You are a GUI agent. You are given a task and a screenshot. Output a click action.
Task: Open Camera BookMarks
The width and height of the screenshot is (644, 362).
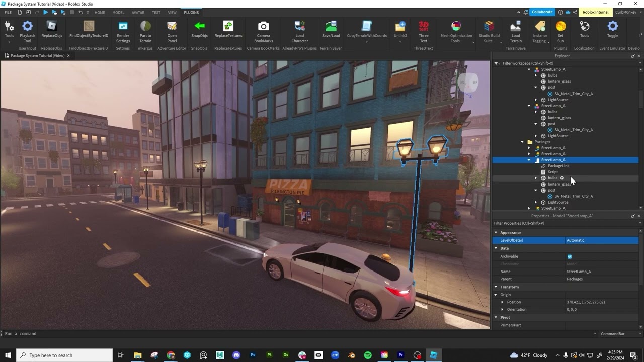tap(264, 31)
